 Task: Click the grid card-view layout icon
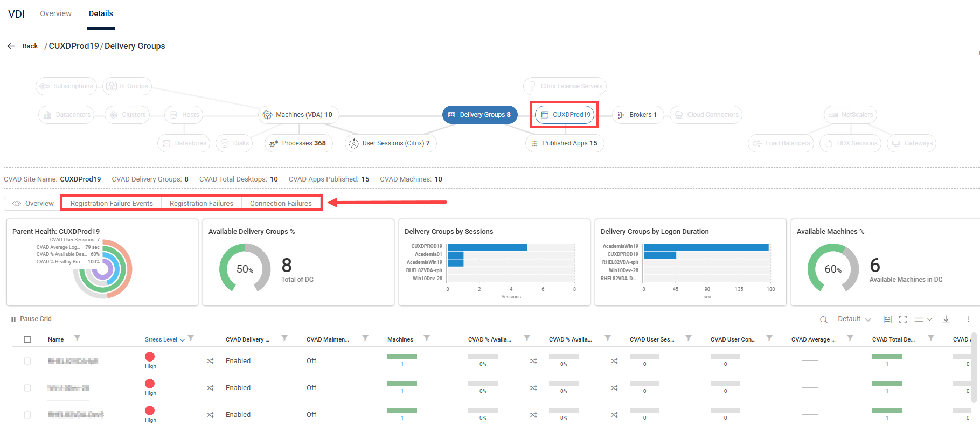pos(887,319)
